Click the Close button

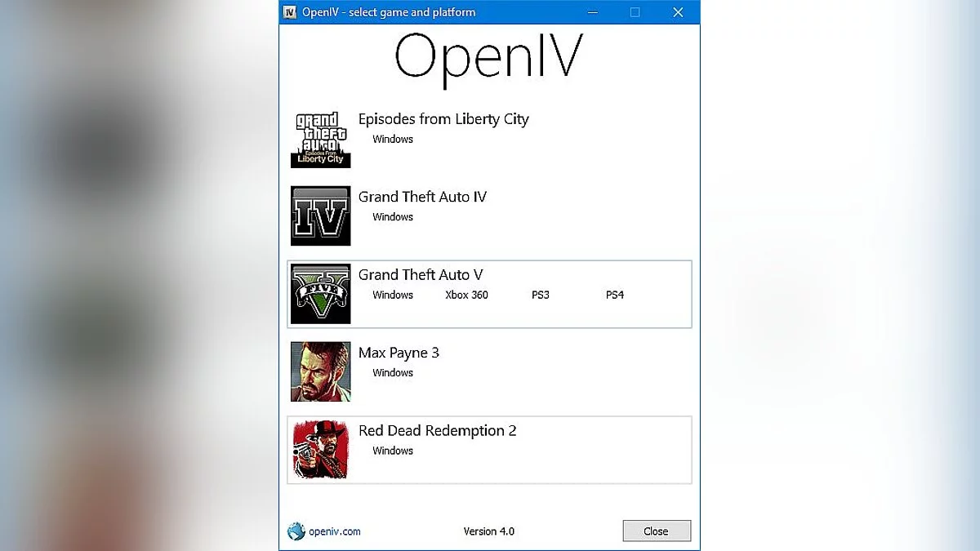(657, 531)
